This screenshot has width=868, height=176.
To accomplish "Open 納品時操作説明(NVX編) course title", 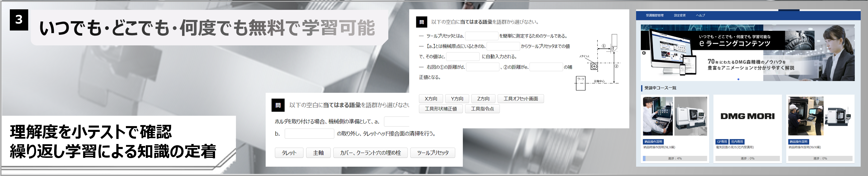I will [805, 147].
